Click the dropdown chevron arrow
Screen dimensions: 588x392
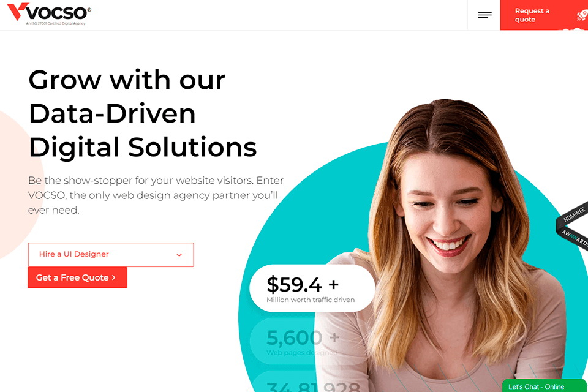click(x=179, y=255)
